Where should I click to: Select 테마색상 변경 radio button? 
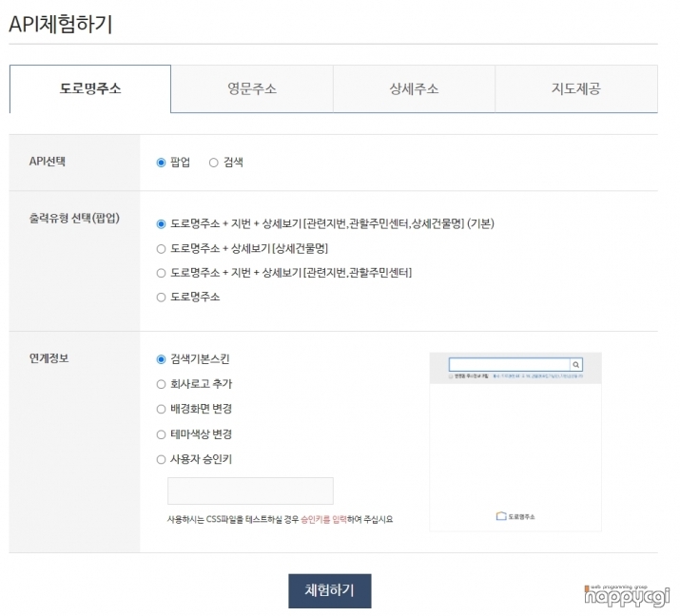click(x=161, y=434)
